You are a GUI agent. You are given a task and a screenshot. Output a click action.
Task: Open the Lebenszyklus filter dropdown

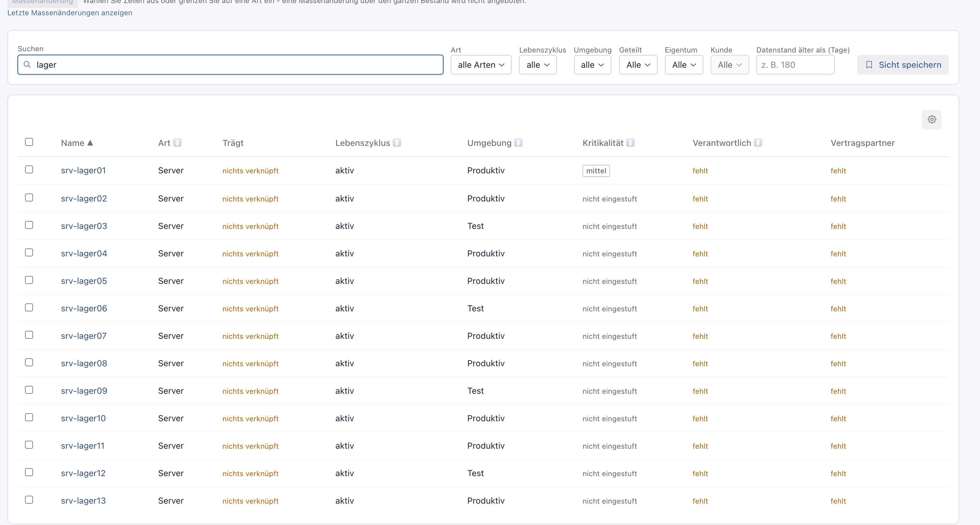coord(538,65)
